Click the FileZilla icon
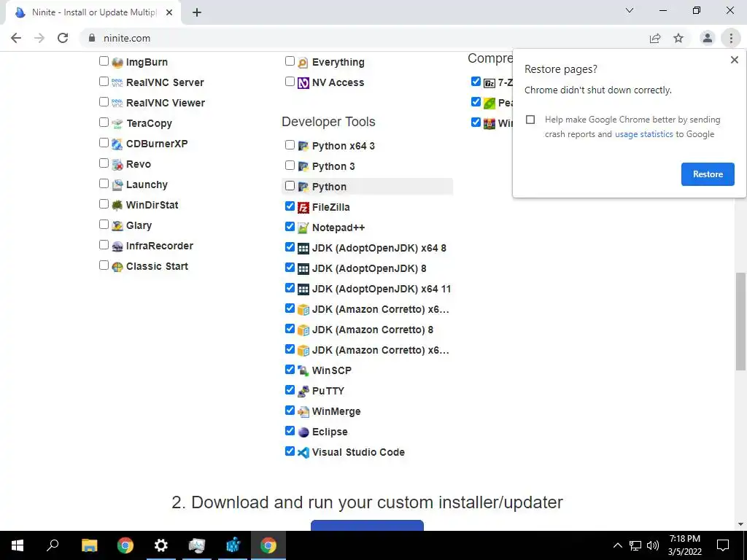The image size is (747, 560). pyautogui.click(x=303, y=208)
